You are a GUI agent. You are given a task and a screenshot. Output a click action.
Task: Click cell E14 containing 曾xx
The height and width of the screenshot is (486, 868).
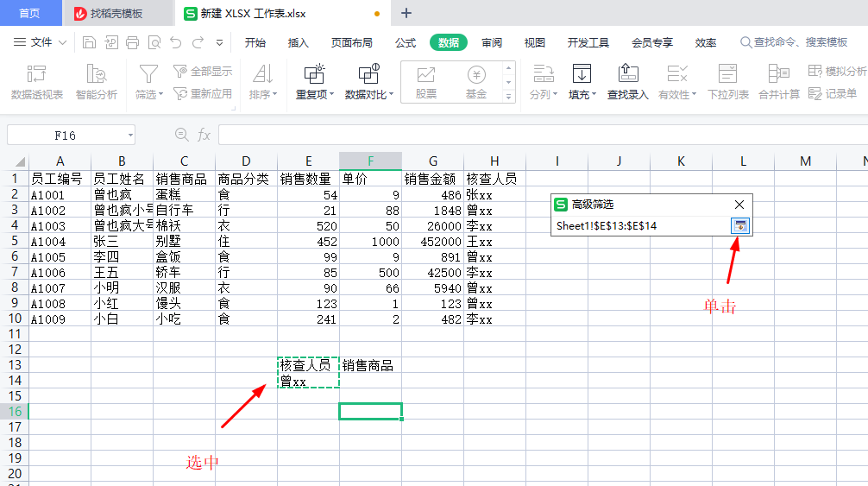point(308,381)
